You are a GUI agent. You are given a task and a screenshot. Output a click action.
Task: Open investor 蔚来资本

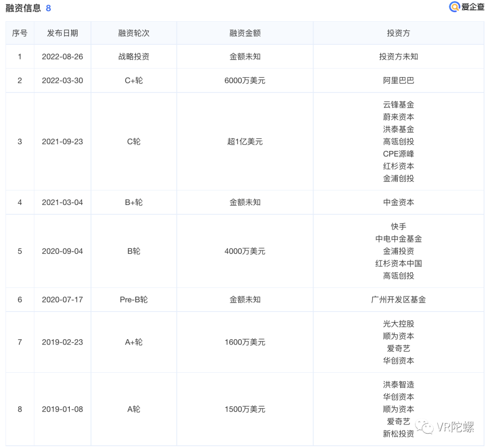pyautogui.click(x=398, y=117)
